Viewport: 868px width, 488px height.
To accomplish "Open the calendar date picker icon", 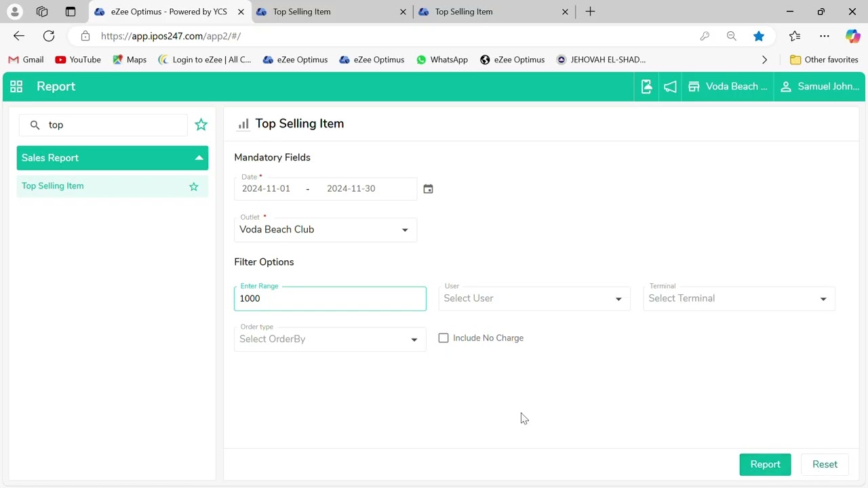I will point(428,189).
